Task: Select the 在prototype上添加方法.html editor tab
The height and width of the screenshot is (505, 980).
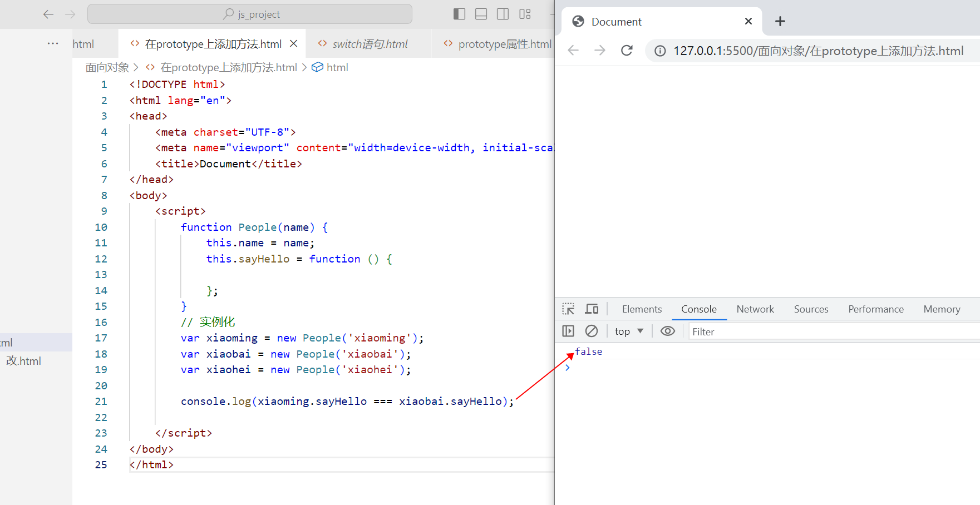Action: pyautogui.click(x=213, y=44)
